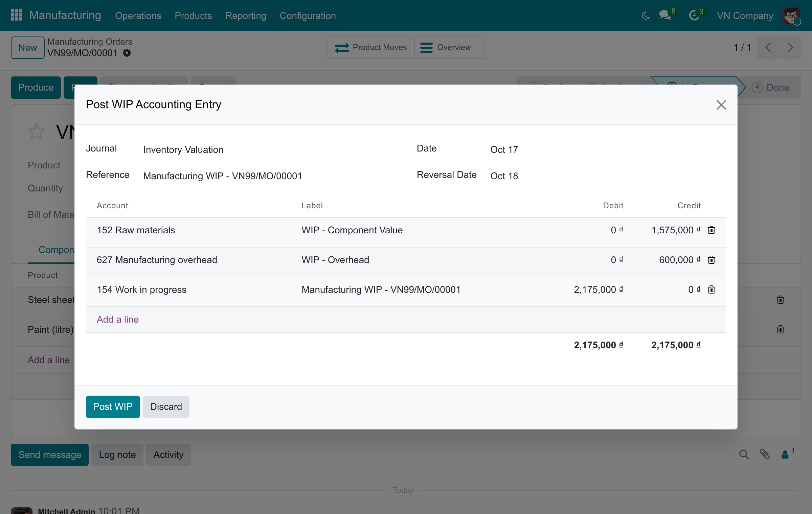Open Configuration menu
This screenshot has width=812, height=514.
[x=308, y=16]
